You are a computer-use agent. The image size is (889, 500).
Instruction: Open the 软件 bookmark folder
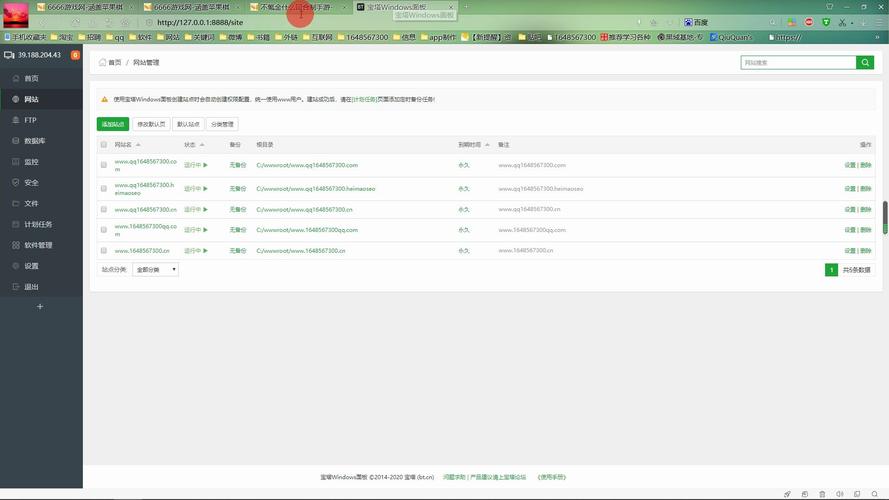pos(140,37)
